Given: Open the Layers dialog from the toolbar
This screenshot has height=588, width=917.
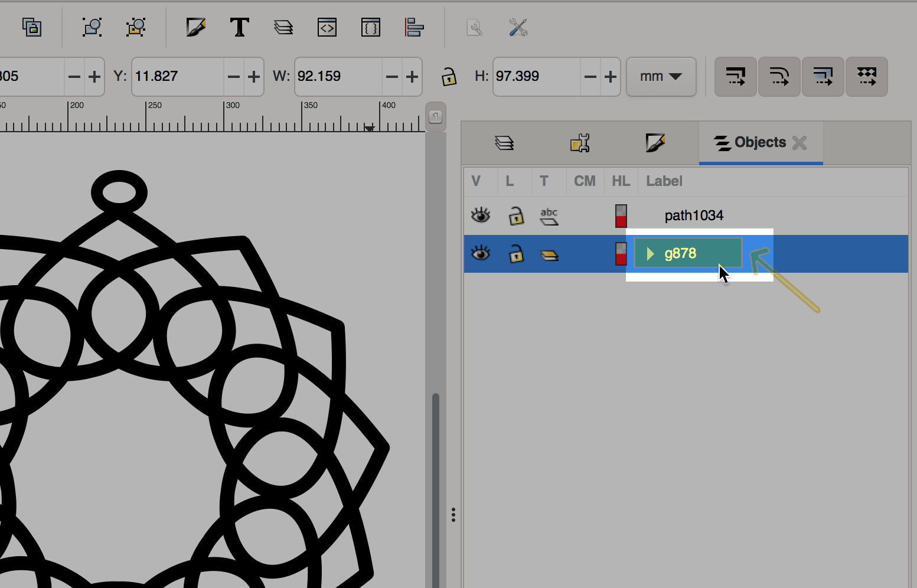Looking at the screenshot, I should coord(283,28).
